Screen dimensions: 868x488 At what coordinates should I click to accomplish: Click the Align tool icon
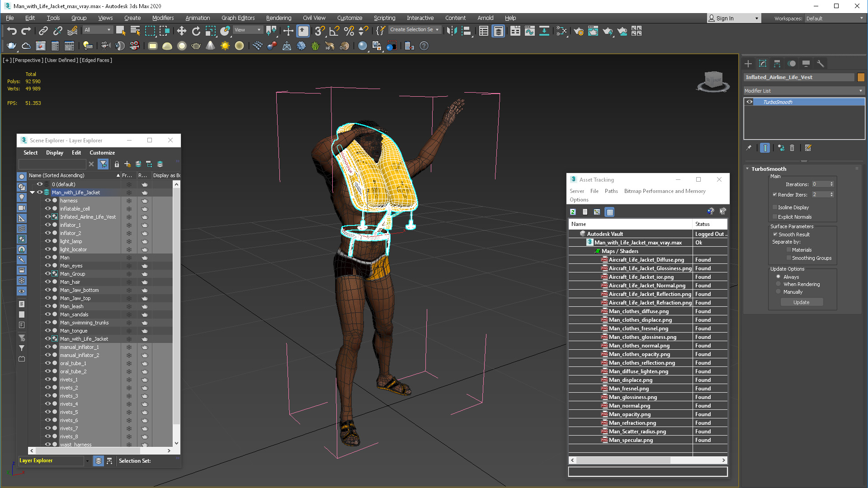[467, 31]
